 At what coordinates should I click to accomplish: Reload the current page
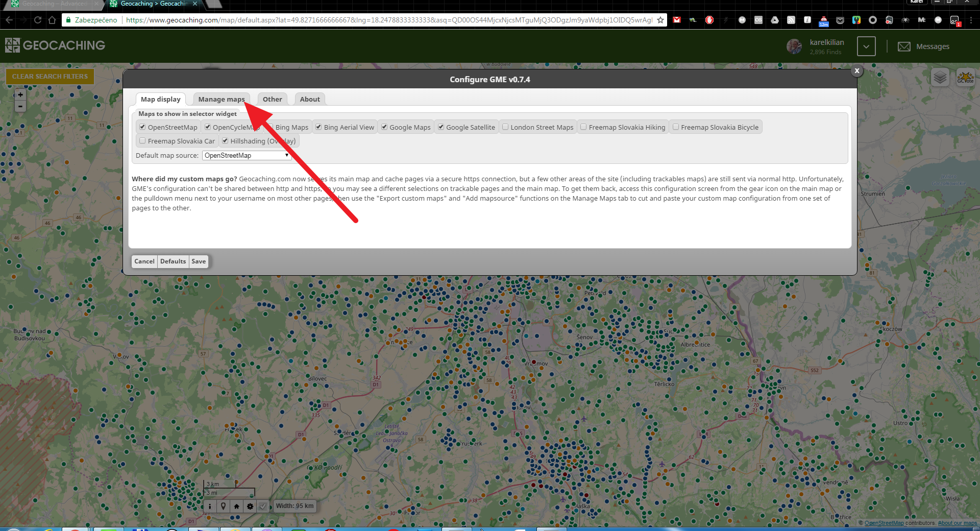click(38, 20)
